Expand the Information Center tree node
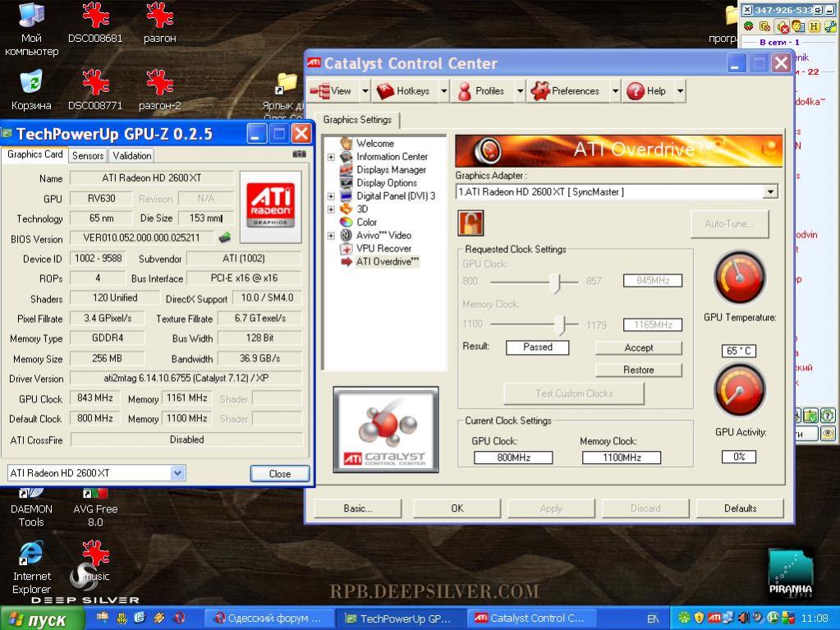The width and height of the screenshot is (840, 630). tap(331, 157)
